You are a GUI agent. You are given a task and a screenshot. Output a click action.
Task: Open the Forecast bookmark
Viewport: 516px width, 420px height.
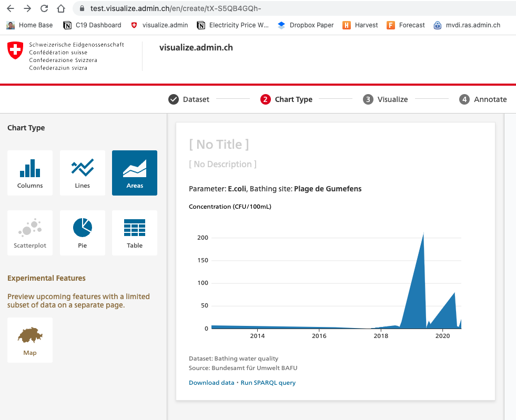click(406, 25)
